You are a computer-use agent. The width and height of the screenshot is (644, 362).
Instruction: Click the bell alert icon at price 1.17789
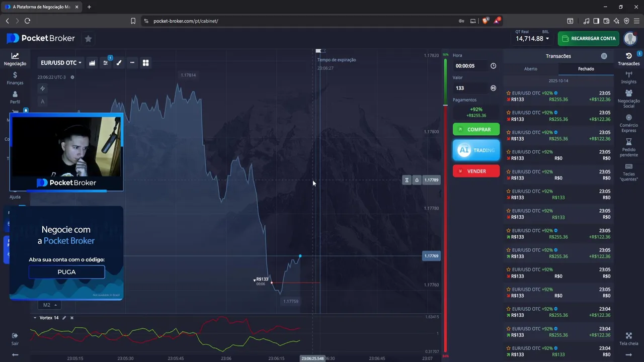[x=417, y=180]
